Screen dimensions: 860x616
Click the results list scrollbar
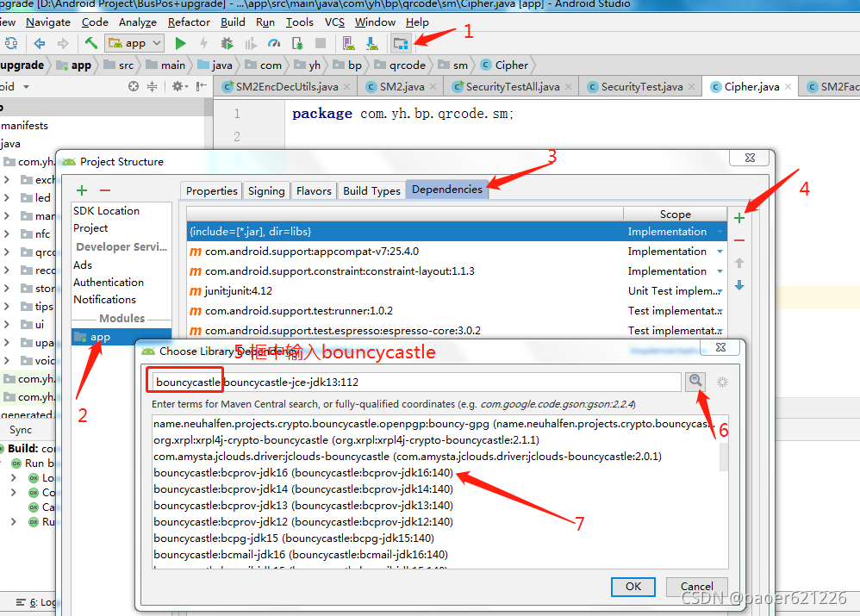(724, 457)
